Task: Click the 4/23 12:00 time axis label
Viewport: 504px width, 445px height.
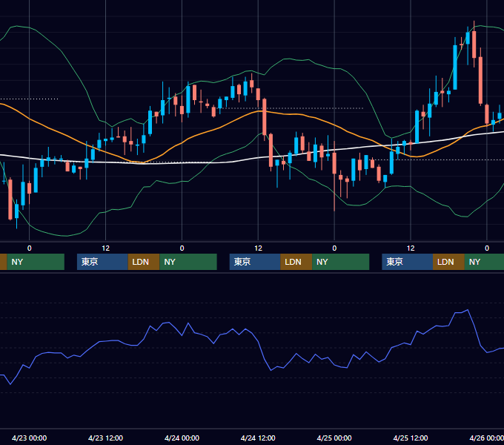Action: 105,438
